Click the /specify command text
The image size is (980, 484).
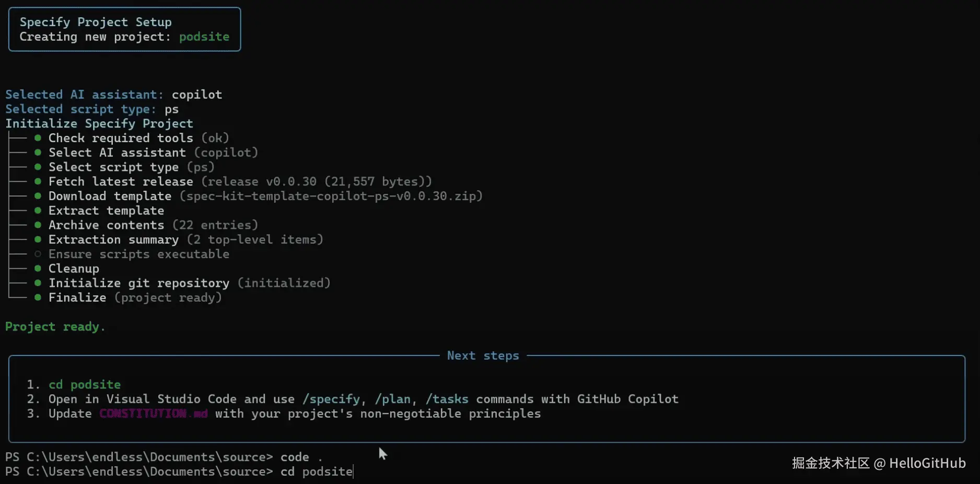(331, 399)
